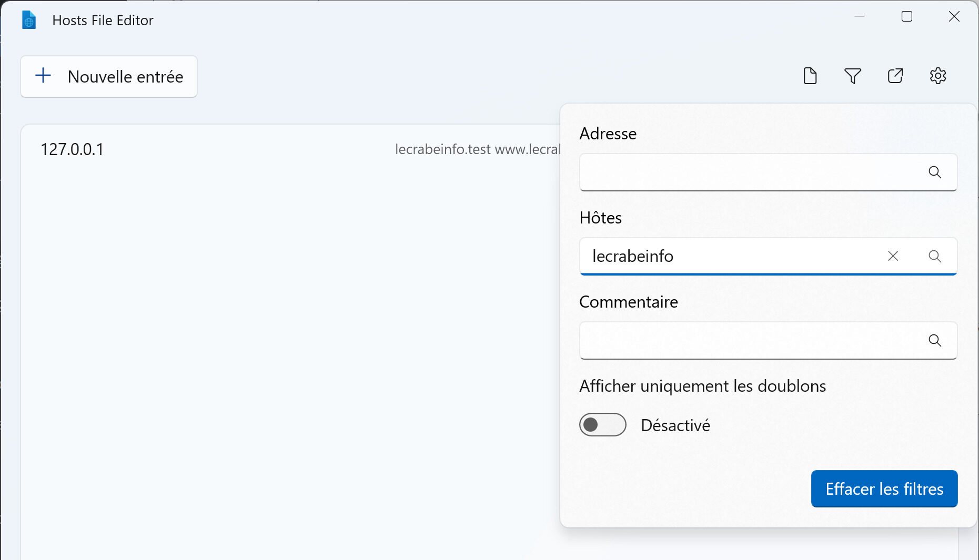979x560 pixels.
Task: Toggle the filter funnel icon
Action: point(853,76)
